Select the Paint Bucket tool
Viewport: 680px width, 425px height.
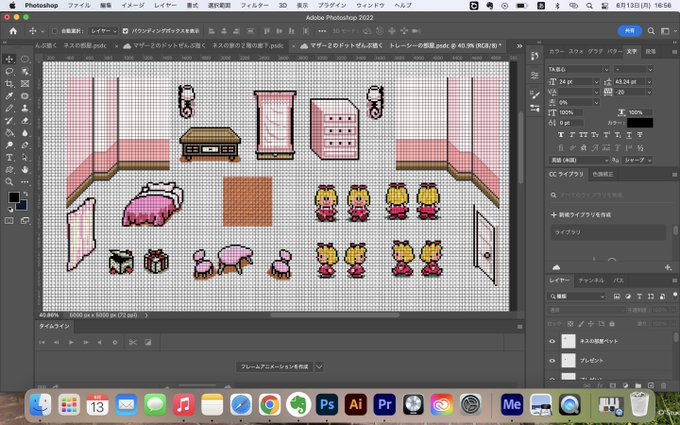click(9, 133)
